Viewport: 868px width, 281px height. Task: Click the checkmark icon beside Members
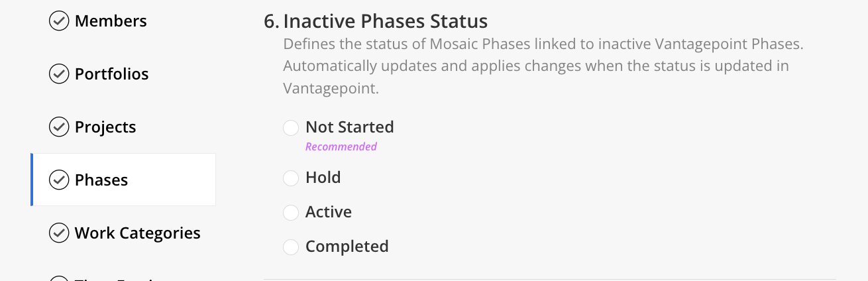click(59, 21)
